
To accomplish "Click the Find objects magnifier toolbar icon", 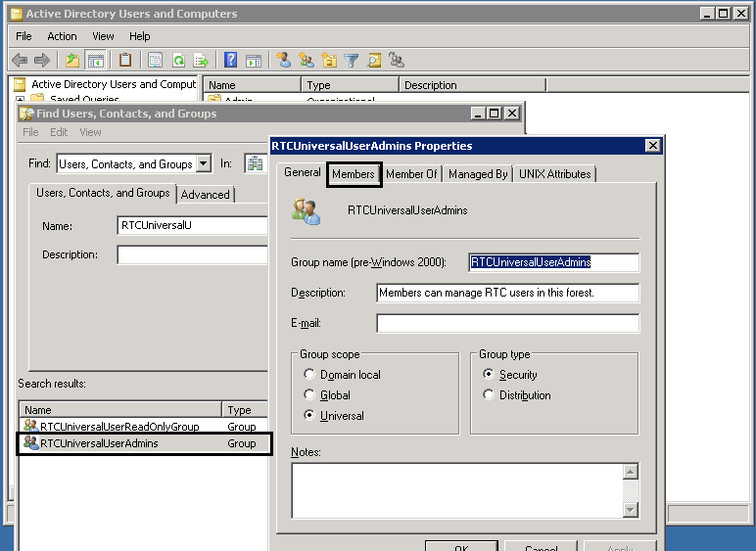I will tap(374, 61).
